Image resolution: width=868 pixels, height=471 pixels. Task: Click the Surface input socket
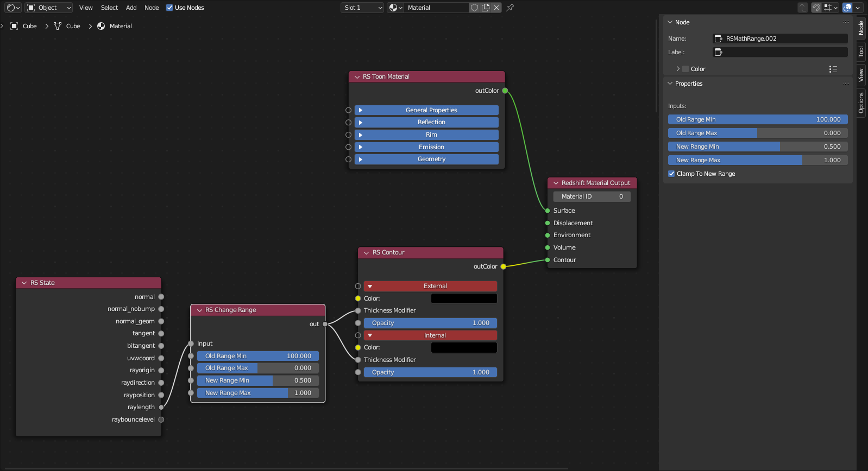coord(548,211)
